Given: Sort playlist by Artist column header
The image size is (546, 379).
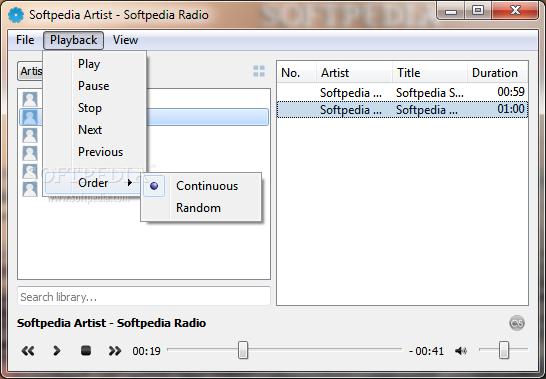Looking at the screenshot, I should click(354, 72).
